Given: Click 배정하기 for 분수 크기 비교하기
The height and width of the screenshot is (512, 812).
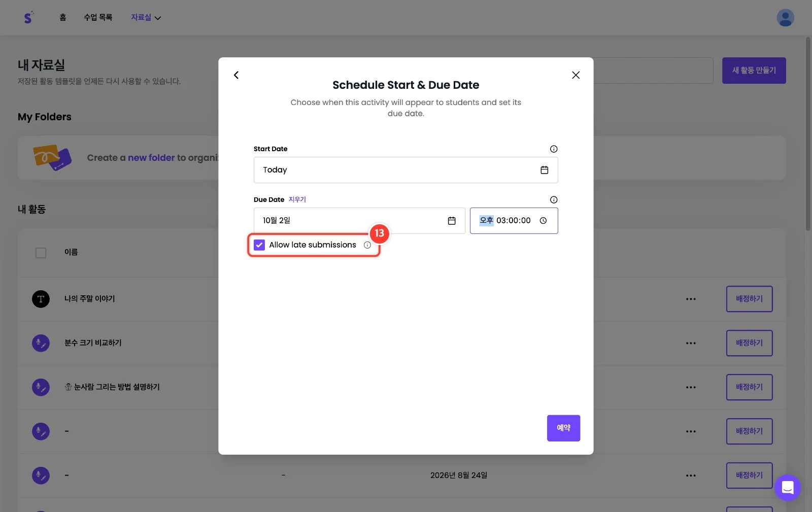Looking at the screenshot, I should pyautogui.click(x=749, y=343).
